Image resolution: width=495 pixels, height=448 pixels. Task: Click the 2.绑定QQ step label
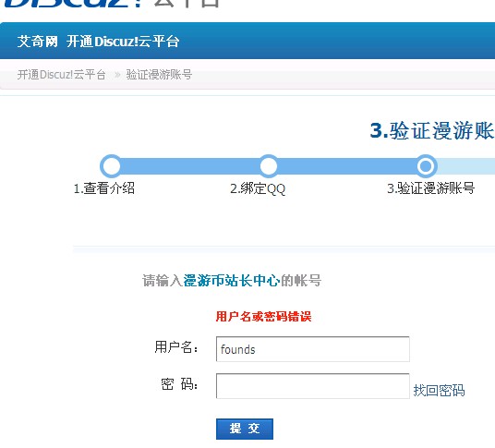(x=258, y=188)
